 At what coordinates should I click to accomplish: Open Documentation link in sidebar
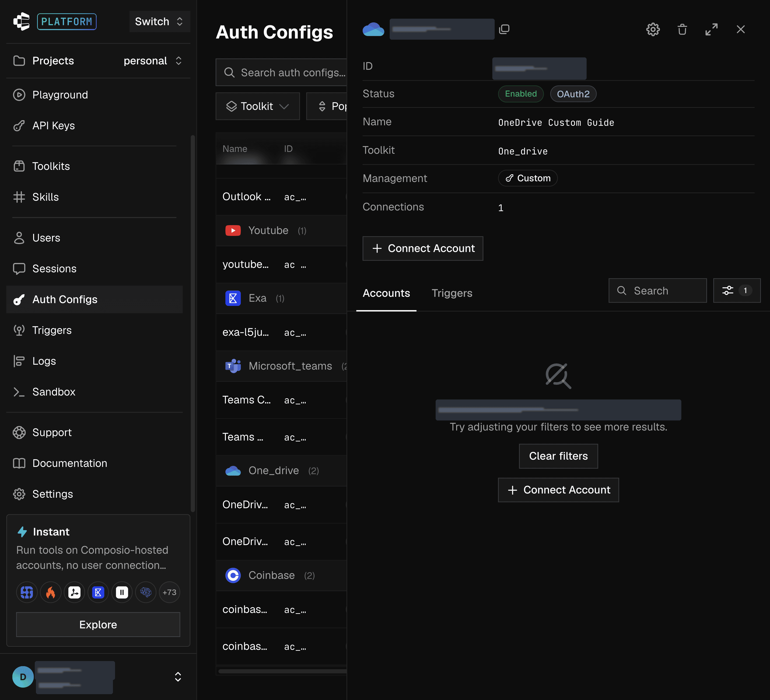click(x=95, y=463)
